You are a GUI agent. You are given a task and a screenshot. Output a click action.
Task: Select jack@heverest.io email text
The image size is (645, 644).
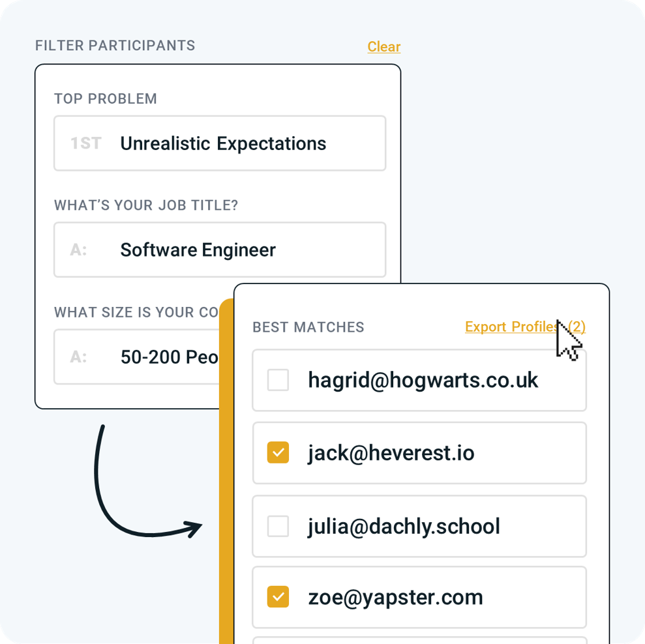[391, 454]
